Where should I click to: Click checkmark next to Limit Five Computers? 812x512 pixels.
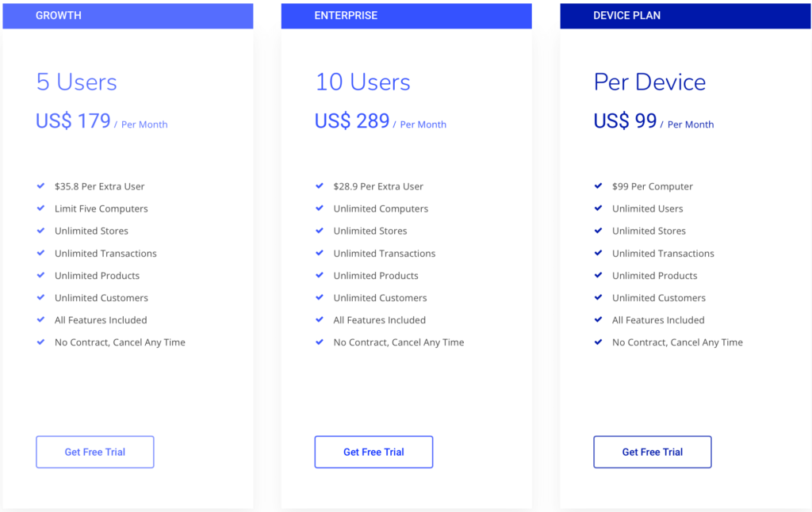pos(41,208)
